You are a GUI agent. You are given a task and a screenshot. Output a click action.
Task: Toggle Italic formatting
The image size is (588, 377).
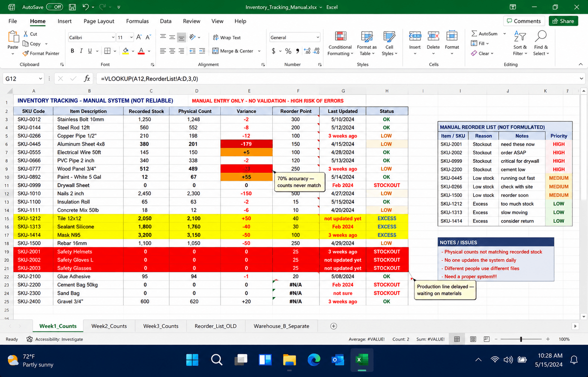click(81, 51)
